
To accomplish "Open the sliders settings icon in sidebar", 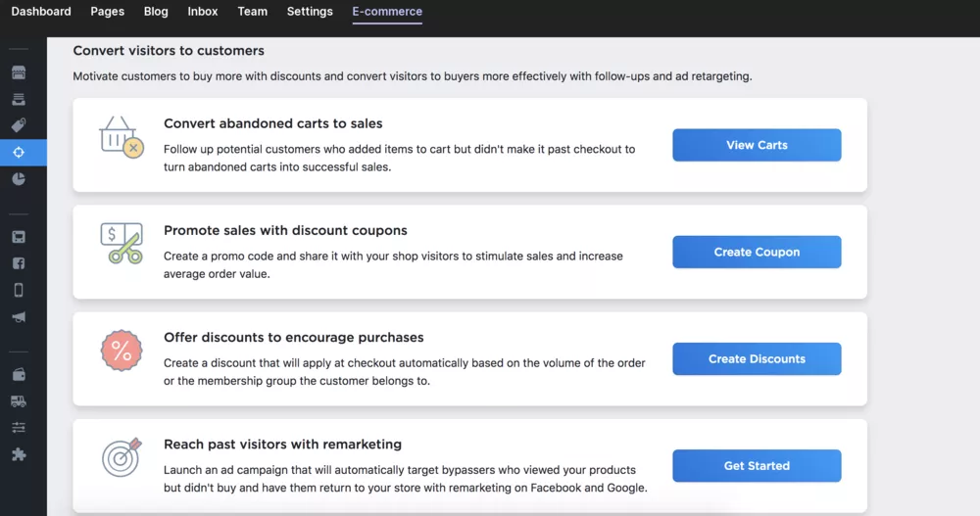I will 19,428.
